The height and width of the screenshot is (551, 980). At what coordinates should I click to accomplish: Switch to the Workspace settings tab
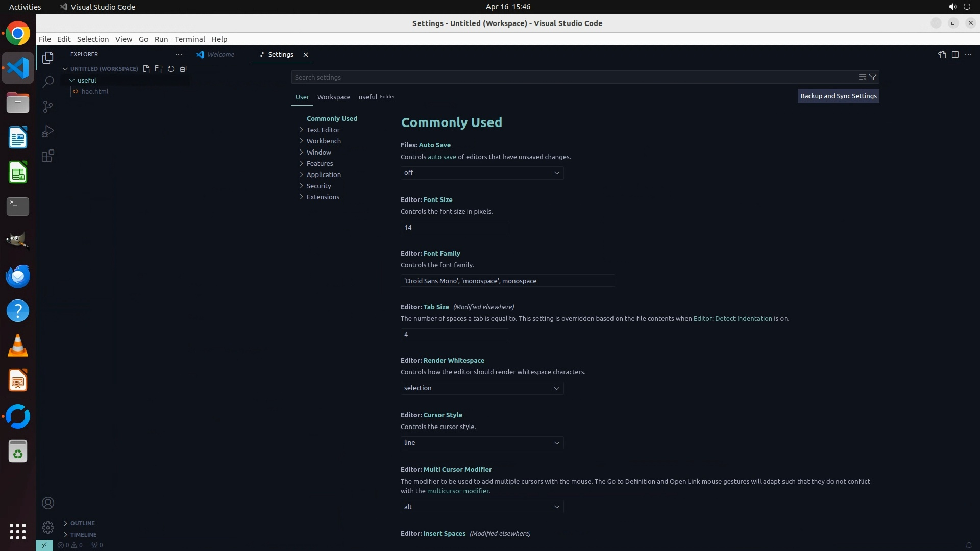(333, 97)
